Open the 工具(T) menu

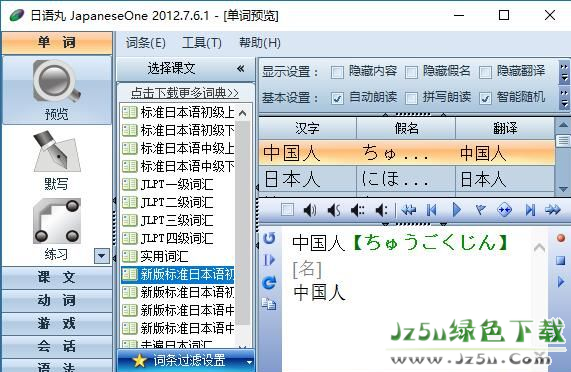click(202, 43)
